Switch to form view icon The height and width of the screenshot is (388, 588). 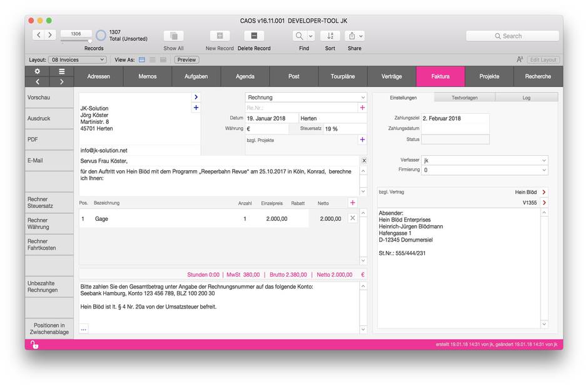[142, 59]
